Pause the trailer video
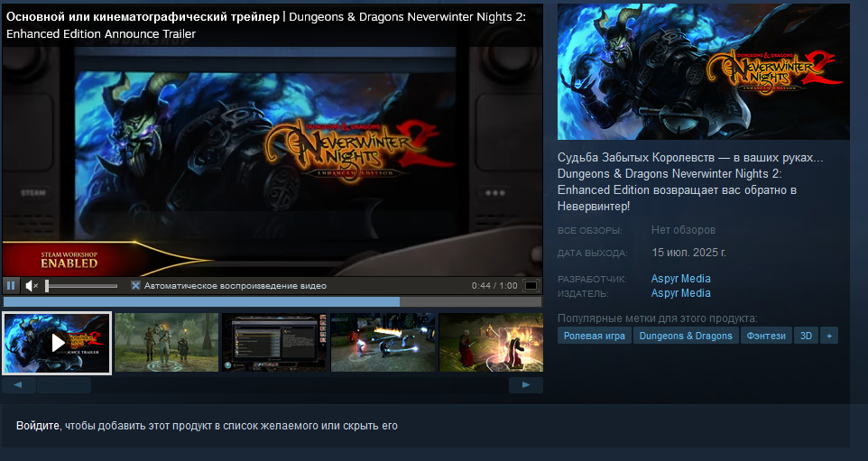Image resolution: width=868 pixels, height=461 pixels. (11, 286)
